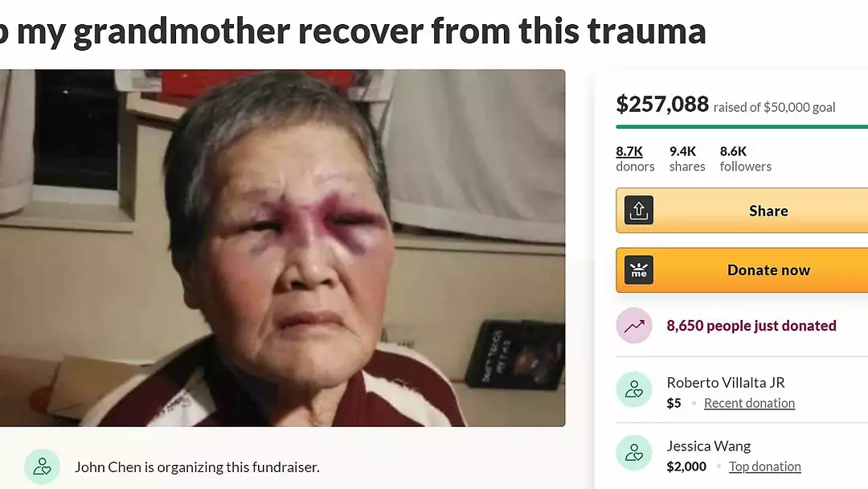The image size is (868, 489).
Task: Select the Donate now button
Action: click(742, 270)
